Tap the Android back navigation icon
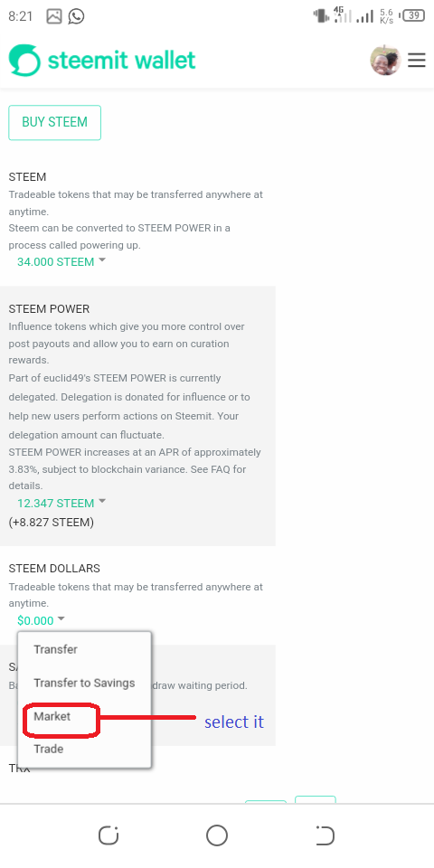Viewport: 434px width, 868px height. point(325,835)
